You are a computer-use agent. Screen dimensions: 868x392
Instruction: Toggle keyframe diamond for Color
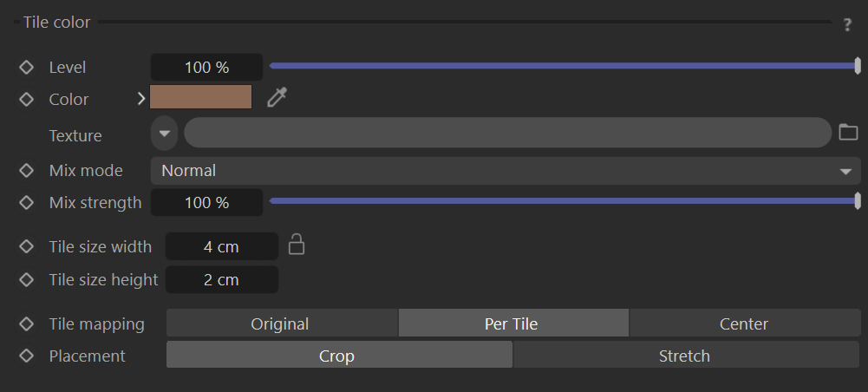click(26, 100)
